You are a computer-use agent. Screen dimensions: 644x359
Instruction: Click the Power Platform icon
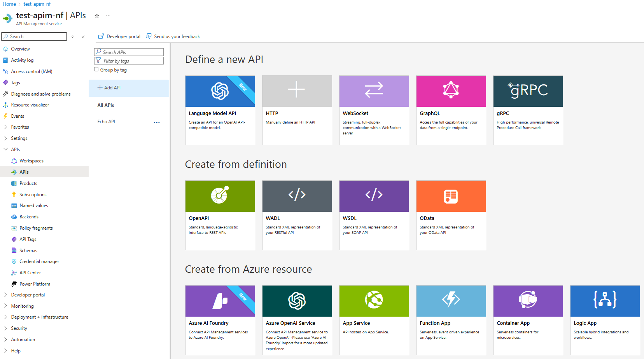point(14,284)
